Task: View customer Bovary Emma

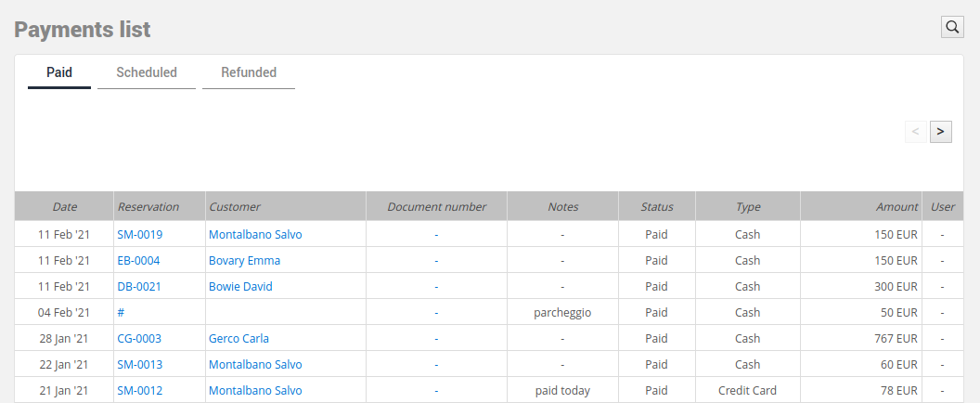Action: [244, 260]
